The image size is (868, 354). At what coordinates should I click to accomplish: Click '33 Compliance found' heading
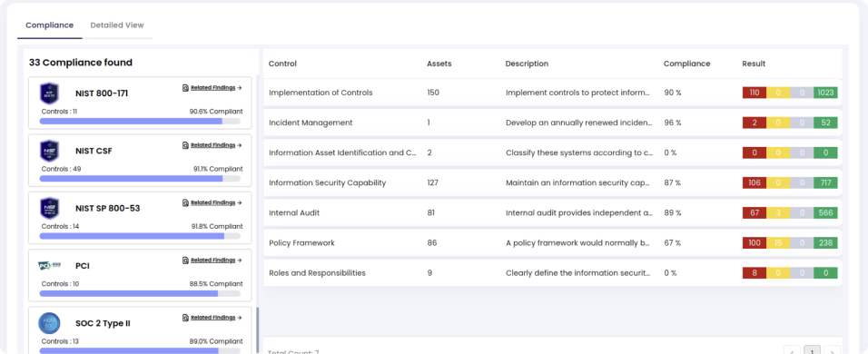81,63
